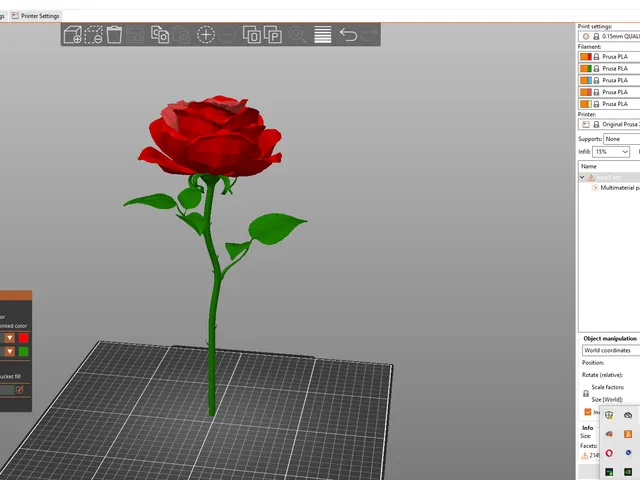This screenshot has height=480, width=640.
Task: Open the first Prusa PLA filament dropdown (red)
Action: point(609,56)
